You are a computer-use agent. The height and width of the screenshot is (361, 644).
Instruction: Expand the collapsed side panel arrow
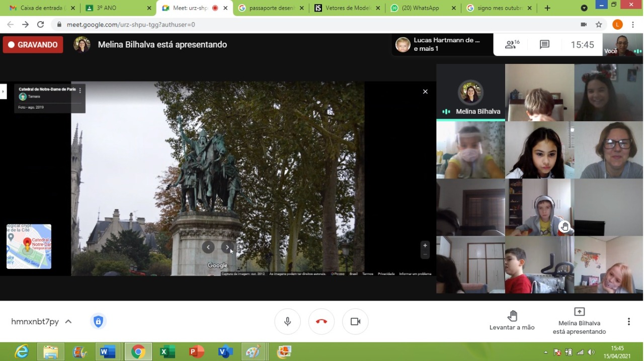click(3, 92)
